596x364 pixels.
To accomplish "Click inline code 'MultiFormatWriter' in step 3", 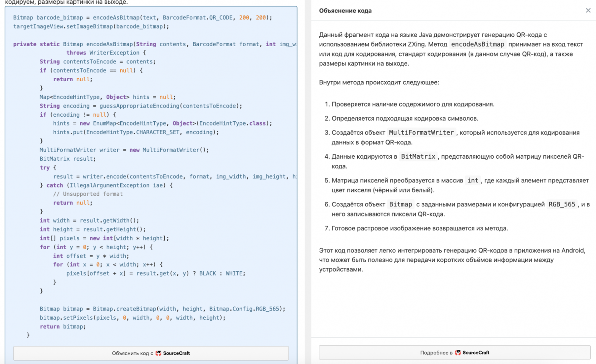I will (x=421, y=132).
